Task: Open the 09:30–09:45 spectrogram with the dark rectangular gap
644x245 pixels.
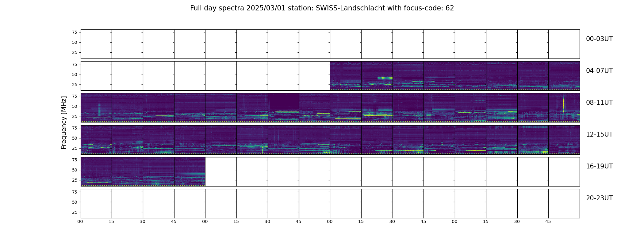Action: [283, 108]
